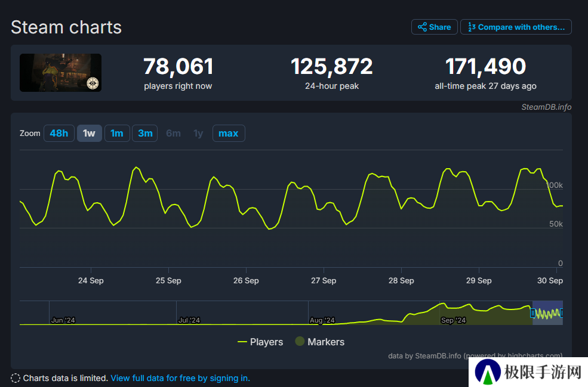Open Compare with others
588x387 pixels.
[516, 27]
